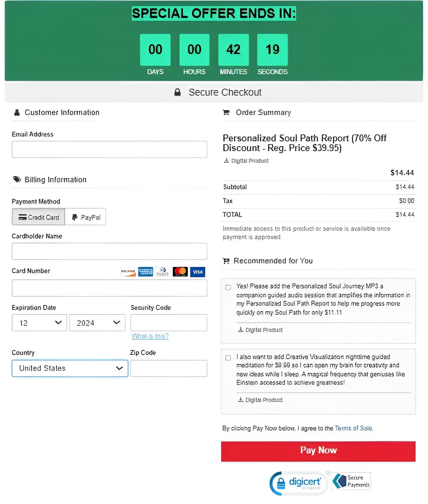Open the Terms of Sale link
Image resolution: width=428 pixels, height=504 pixels.
(x=353, y=428)
